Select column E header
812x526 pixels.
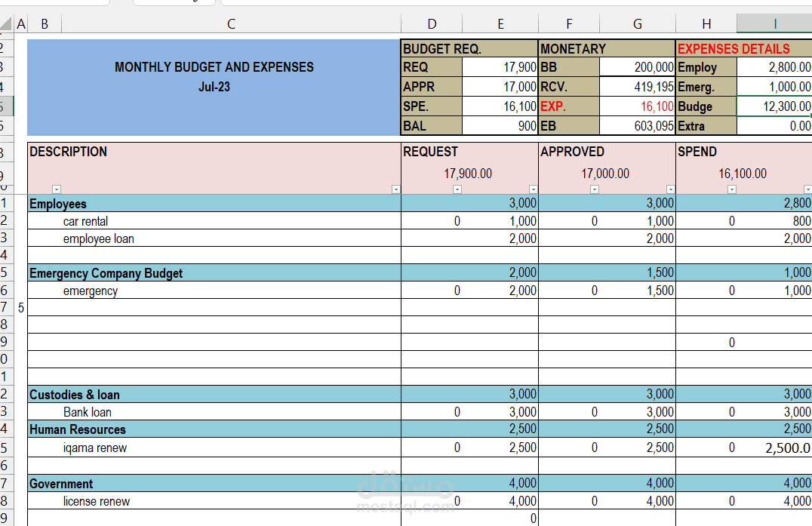point(501,24)
